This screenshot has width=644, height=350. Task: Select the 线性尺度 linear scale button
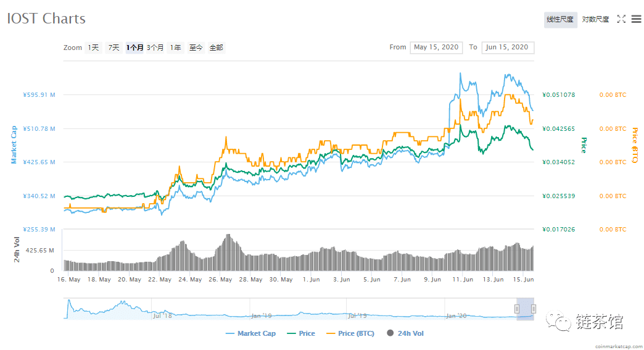(560, 19)
